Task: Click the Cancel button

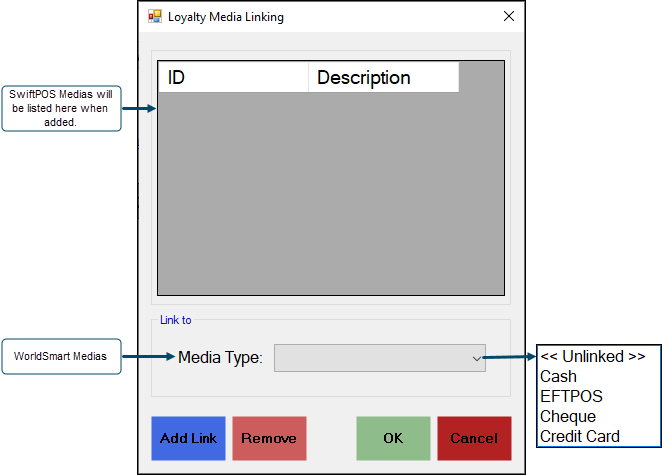Action: [x=474, y=438]
